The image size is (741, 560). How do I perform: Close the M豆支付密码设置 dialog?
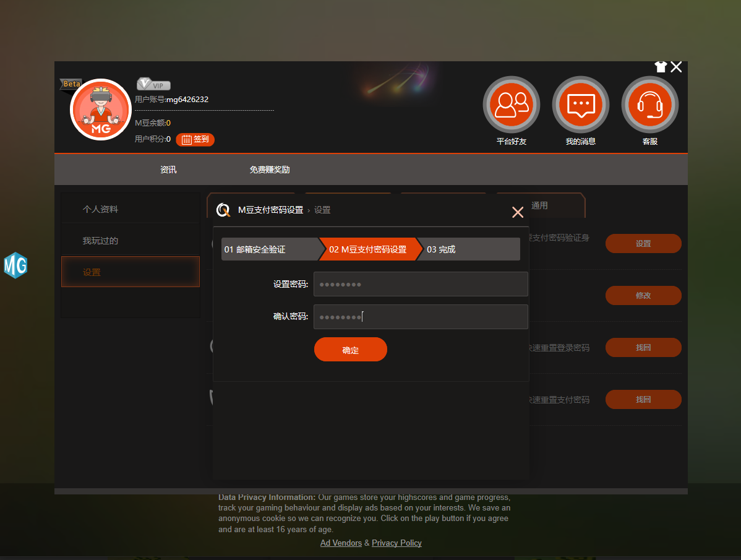coord(518,212)
